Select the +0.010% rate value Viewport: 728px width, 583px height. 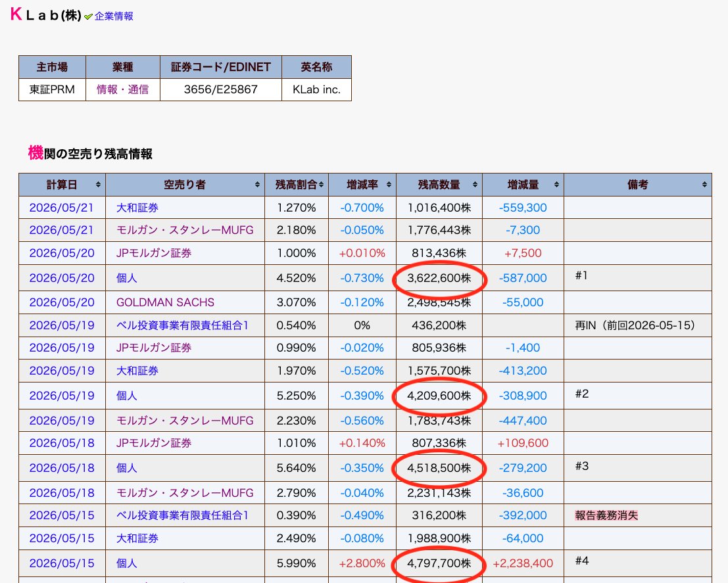click(x=362, y=253)
